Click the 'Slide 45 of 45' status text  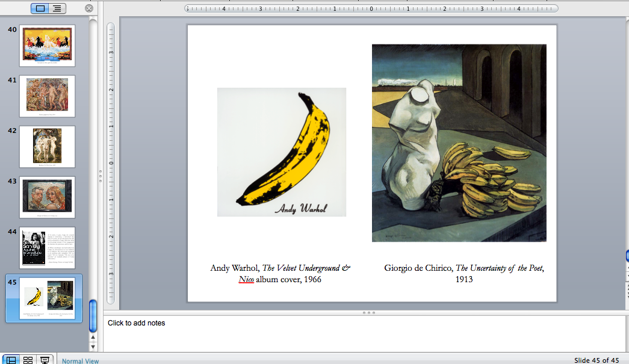[x=596, y=360]
